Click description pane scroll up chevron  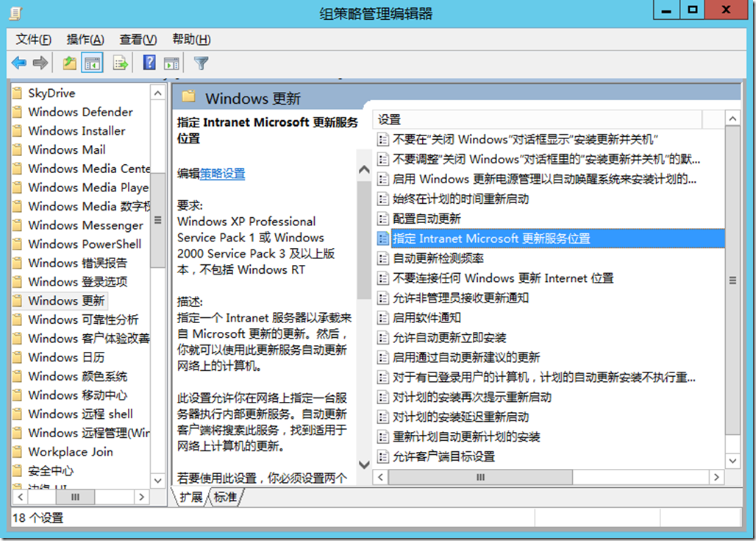point(365,169)
